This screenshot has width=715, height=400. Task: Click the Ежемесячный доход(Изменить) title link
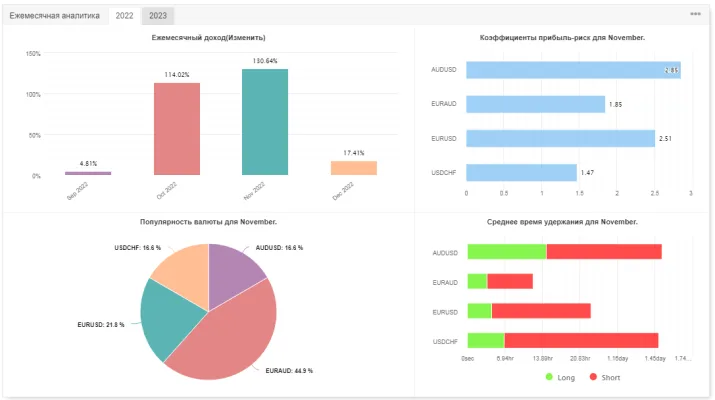point(208,37)
